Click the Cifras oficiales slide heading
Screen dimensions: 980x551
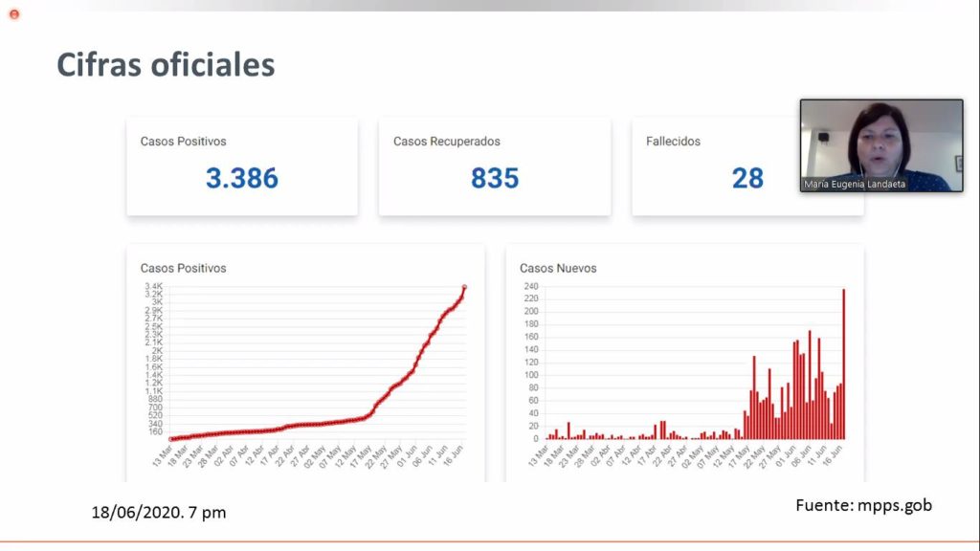click(x=166, y=64)
